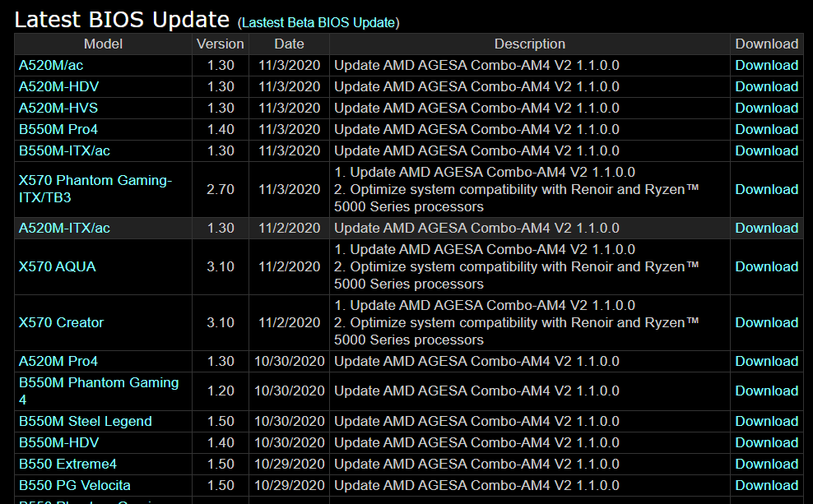This screenshot has height=504, width=813.
Task: Select version 3.10 in X570 AQUA row
Action: 221,266
